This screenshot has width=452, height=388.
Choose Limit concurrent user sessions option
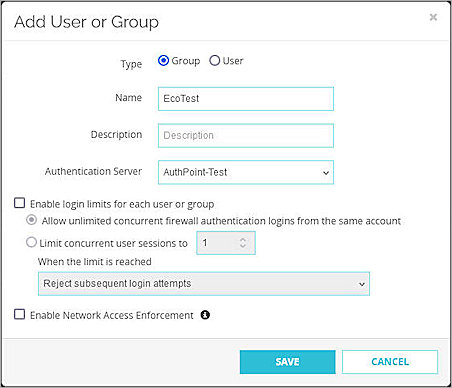click(x=31, y=242)
